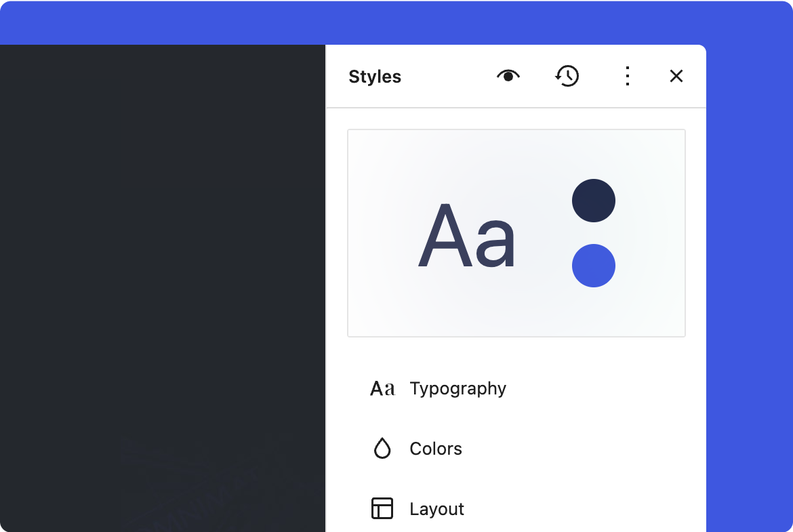
Task: Click the blue background outside the panel
Action: [749, 271]
